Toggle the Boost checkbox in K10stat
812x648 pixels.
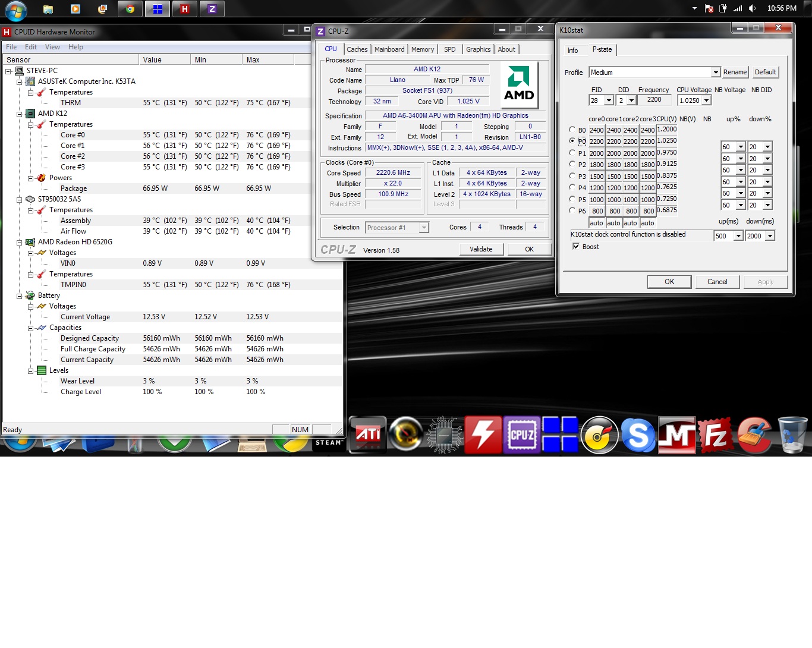pyautogui.click(x=575, y=246)
